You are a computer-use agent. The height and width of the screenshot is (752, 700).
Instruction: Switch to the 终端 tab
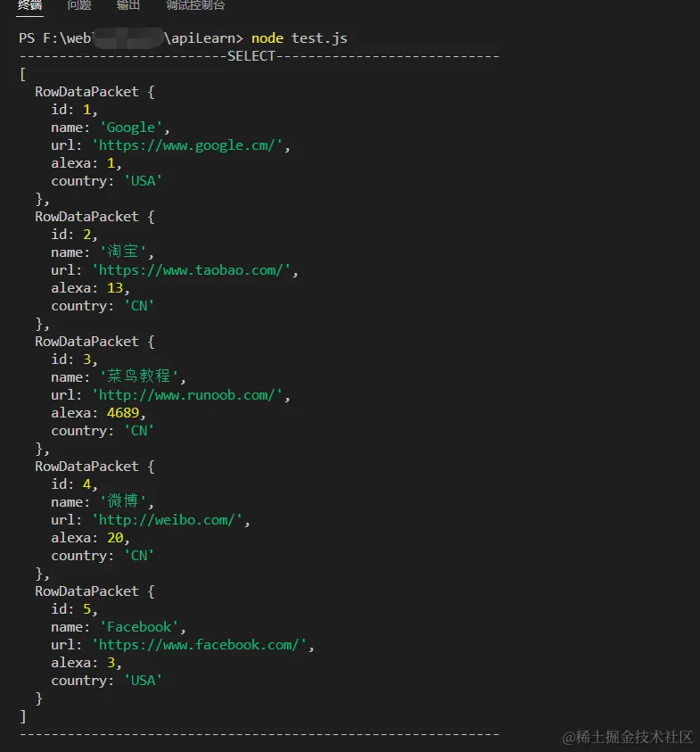(x=29, y=5)
